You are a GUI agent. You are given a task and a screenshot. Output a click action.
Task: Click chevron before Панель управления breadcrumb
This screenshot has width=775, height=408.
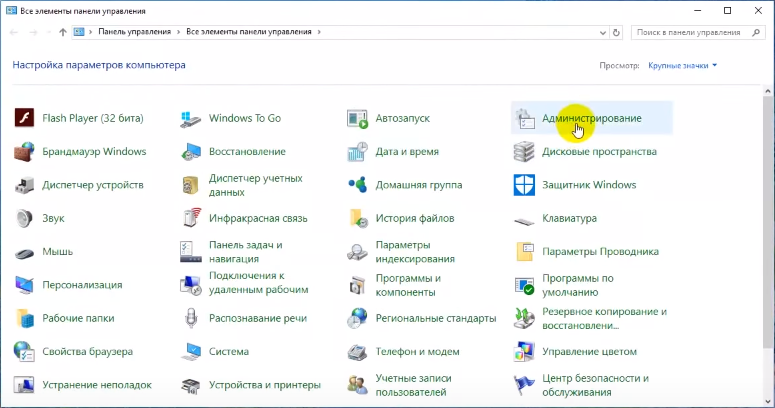click(91, 32)
